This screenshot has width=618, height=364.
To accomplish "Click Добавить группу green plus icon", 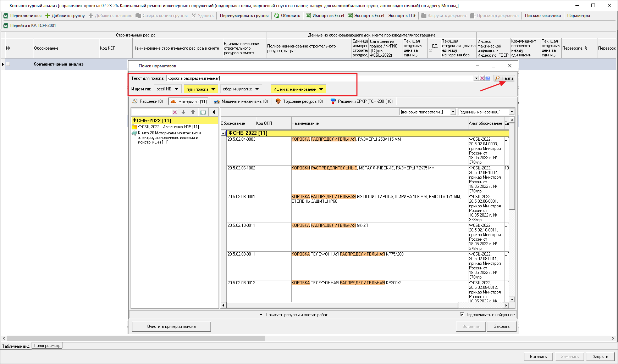I will 48,16.
